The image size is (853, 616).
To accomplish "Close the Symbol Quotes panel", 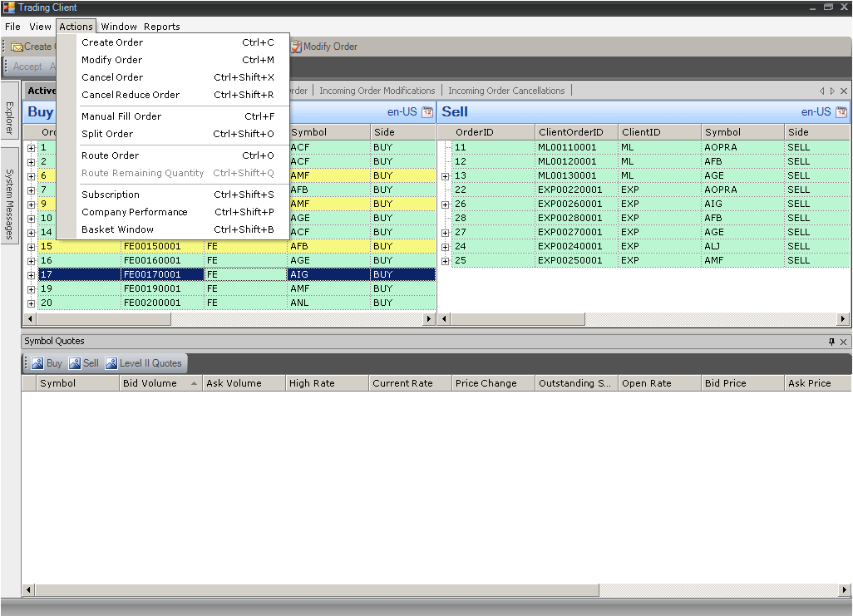I will pos(843,342).
